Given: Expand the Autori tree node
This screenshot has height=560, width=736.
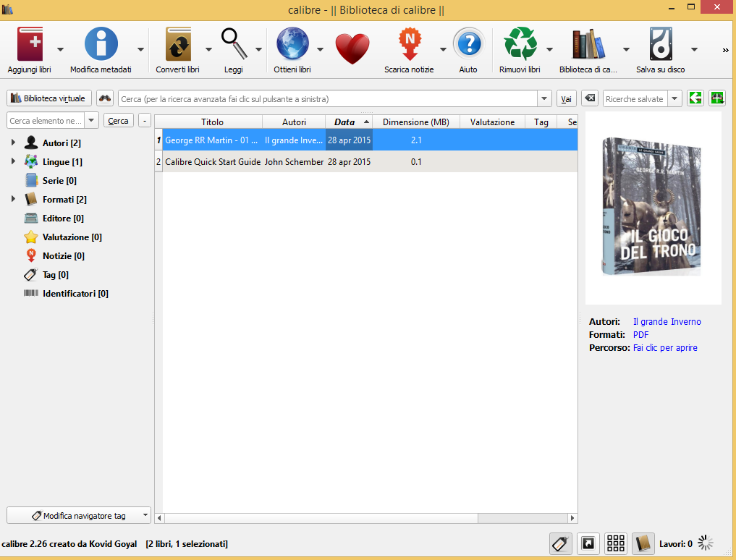Looking at the screenshot, I should pyautogui.click(x=13, y=143).
